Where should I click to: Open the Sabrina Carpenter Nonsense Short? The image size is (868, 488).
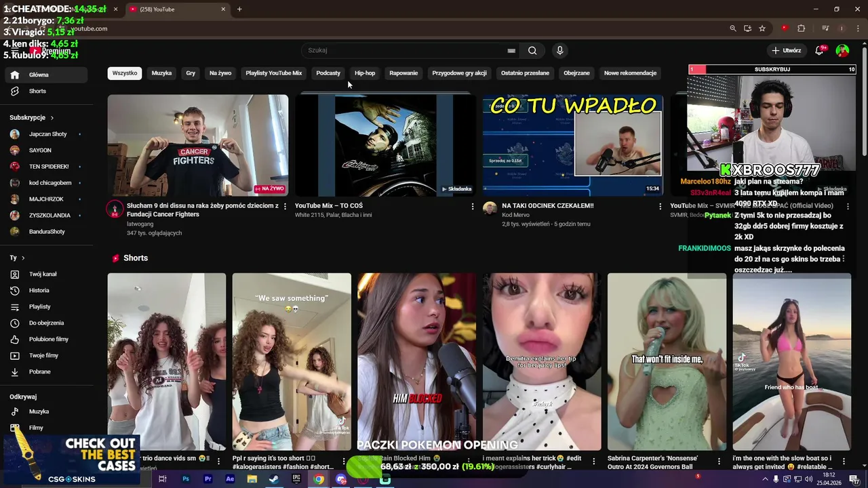[667, 362]
